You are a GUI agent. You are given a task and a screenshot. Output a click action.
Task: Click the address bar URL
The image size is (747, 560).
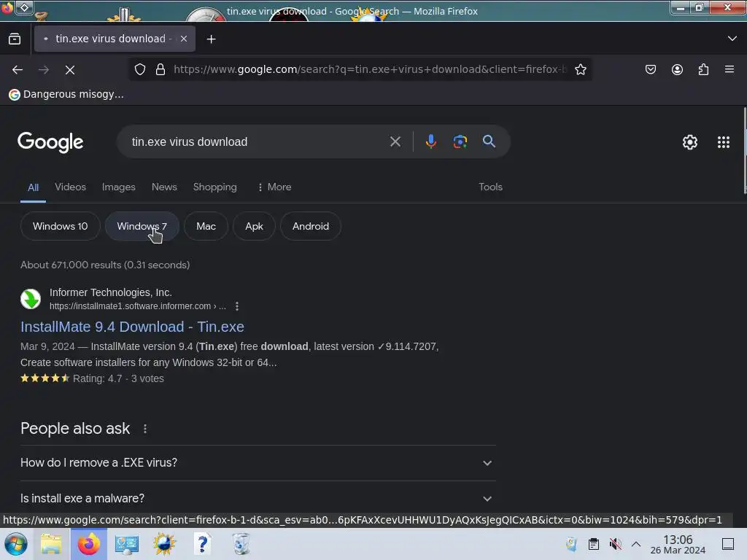point(370,69)
